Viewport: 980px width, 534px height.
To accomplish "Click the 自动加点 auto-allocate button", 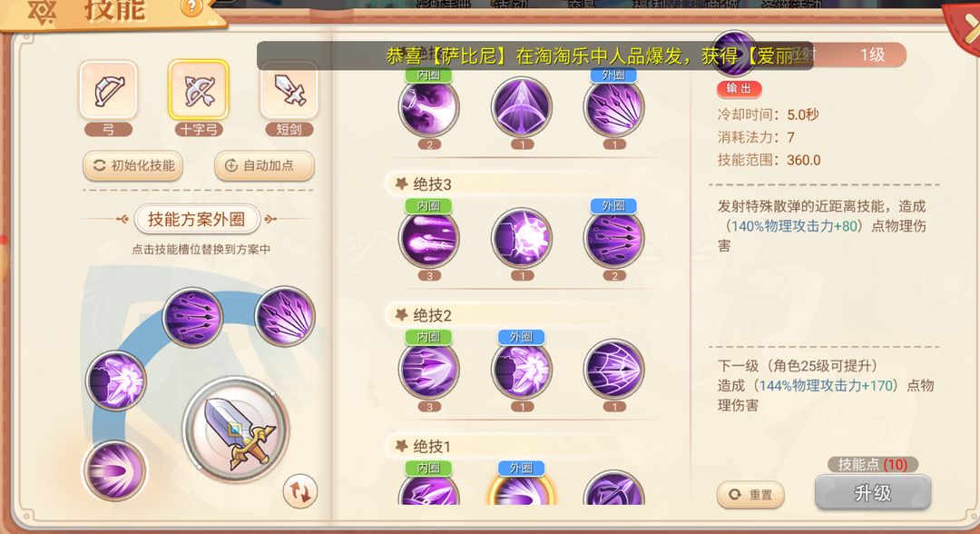I will [x=264, y=165].
